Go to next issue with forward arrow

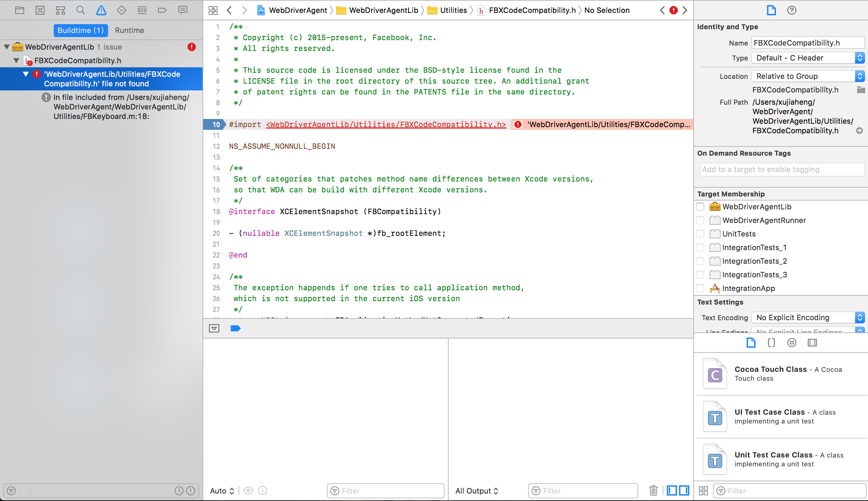coord(685,10)
